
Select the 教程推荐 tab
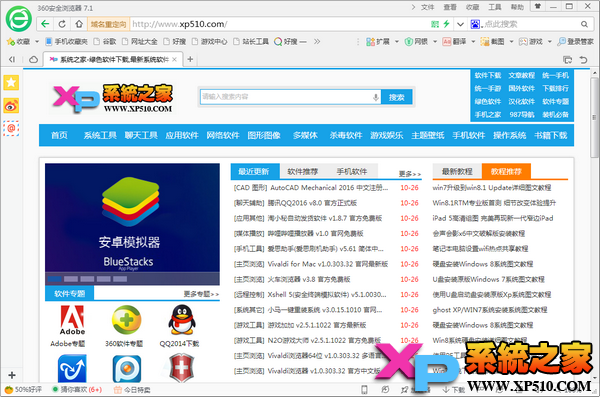point(506,171)
